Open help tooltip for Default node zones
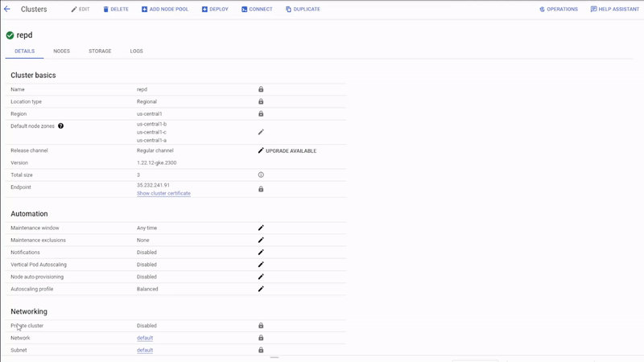644x362 pixels. 61,126
